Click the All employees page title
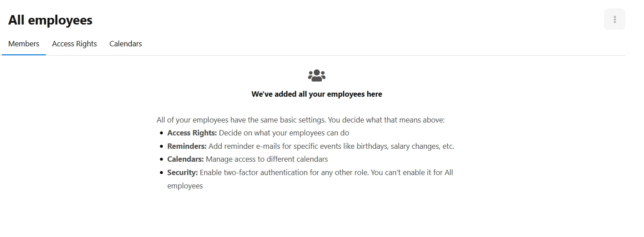The image size is (644, 237). [50, 20]
